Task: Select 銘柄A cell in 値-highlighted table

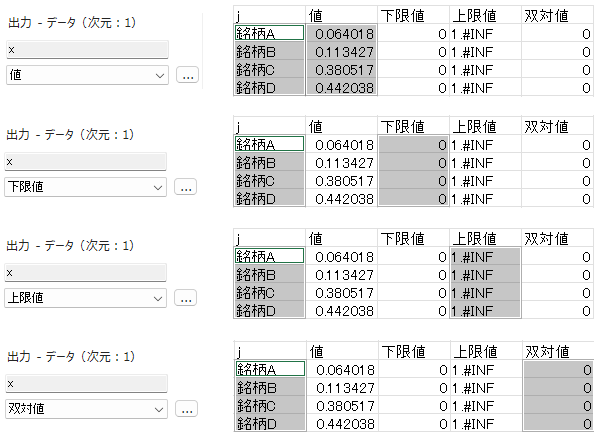Action: (269, 33)
